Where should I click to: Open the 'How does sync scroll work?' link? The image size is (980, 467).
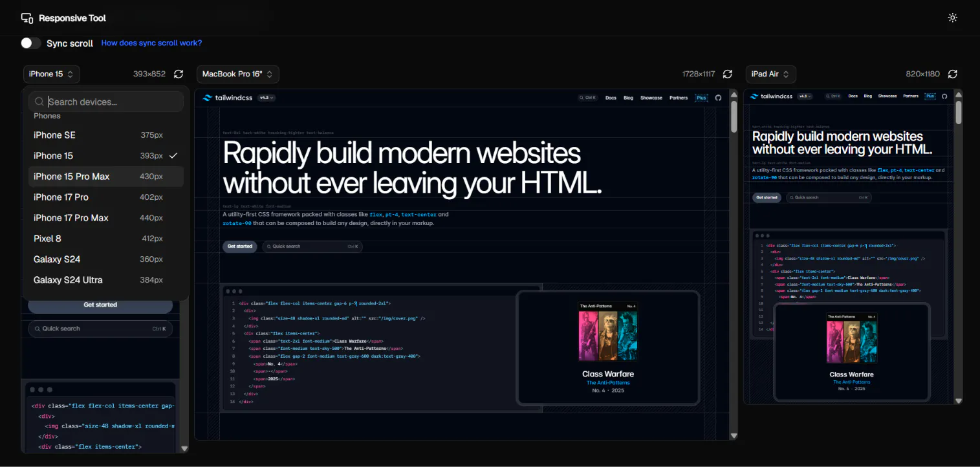click(x=151, y=43)
